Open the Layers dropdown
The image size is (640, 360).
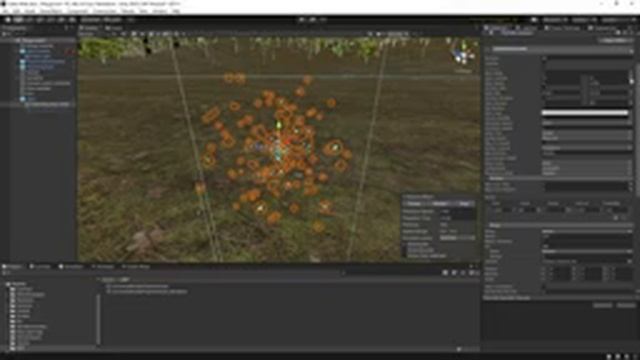(x=584, y=20)
